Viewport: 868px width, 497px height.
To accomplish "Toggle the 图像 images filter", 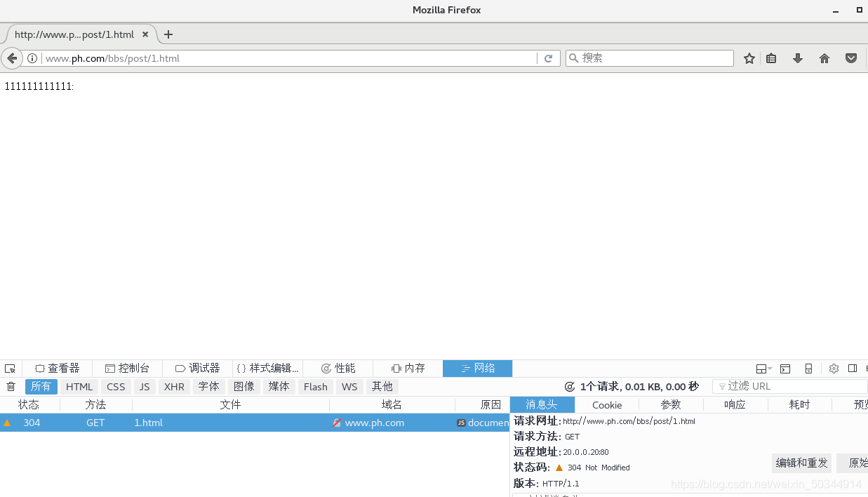I will point(243,387).
